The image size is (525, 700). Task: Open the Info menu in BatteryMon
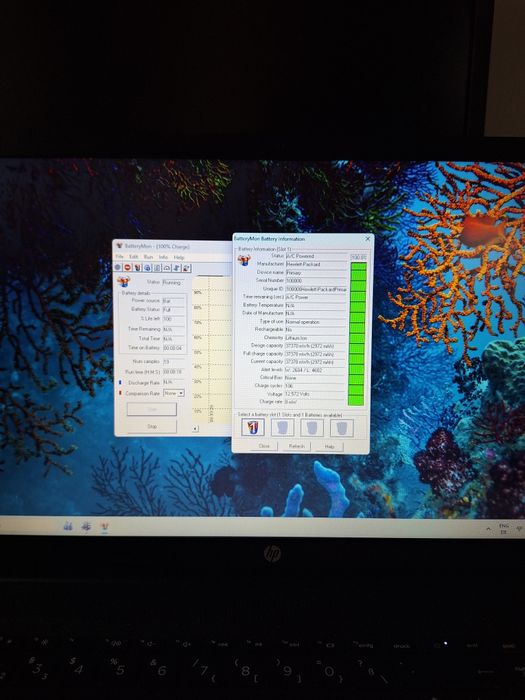(163, 257)
